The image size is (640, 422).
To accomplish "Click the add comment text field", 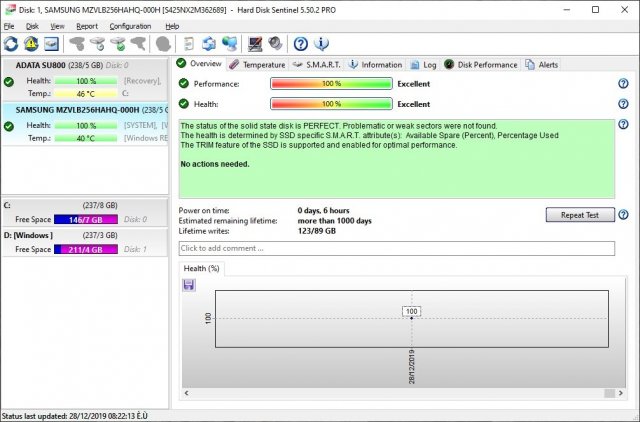I will 396,248.
